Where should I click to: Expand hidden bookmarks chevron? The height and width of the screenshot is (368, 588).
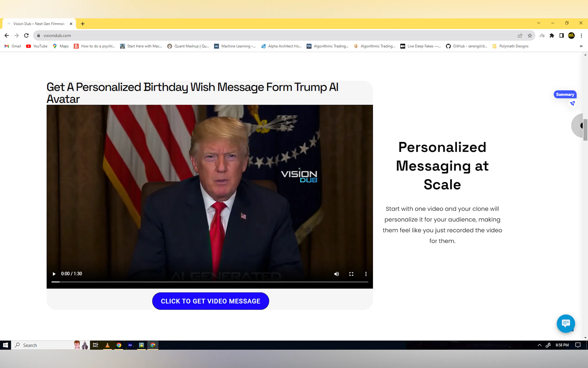click(x=581, y=46)
